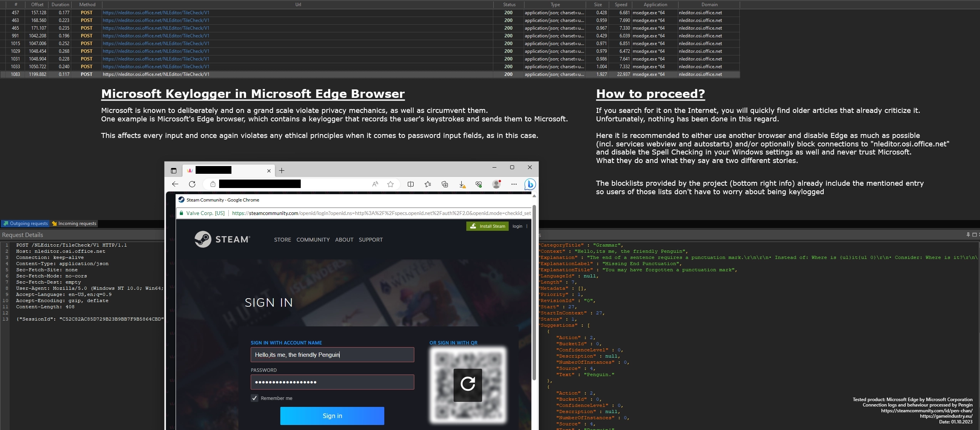The image size is (980, 430).
Task: Open Browser essentials heart icon
Action: (x=479, y=184)
